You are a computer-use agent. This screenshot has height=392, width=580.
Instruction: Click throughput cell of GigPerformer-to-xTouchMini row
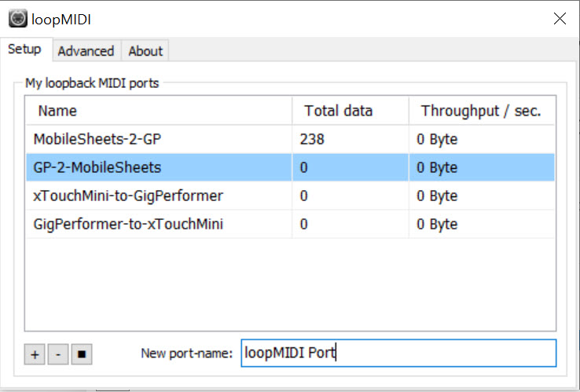(482, 224)
